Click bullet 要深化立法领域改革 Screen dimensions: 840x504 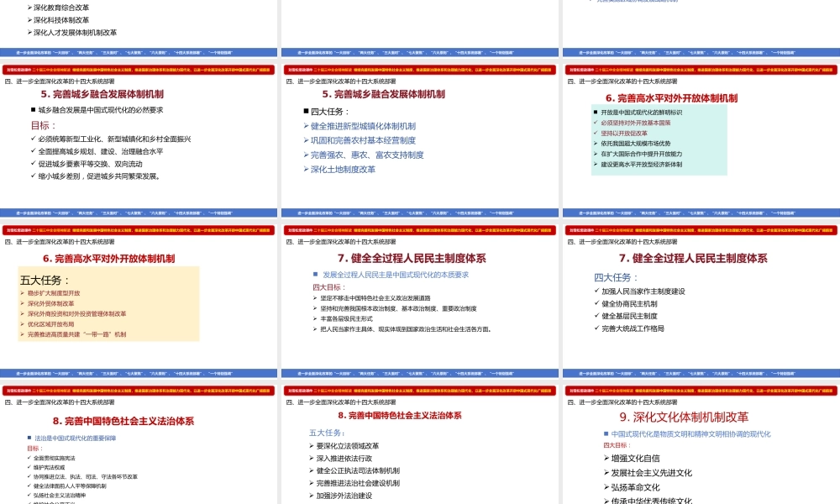click(347, 445)
